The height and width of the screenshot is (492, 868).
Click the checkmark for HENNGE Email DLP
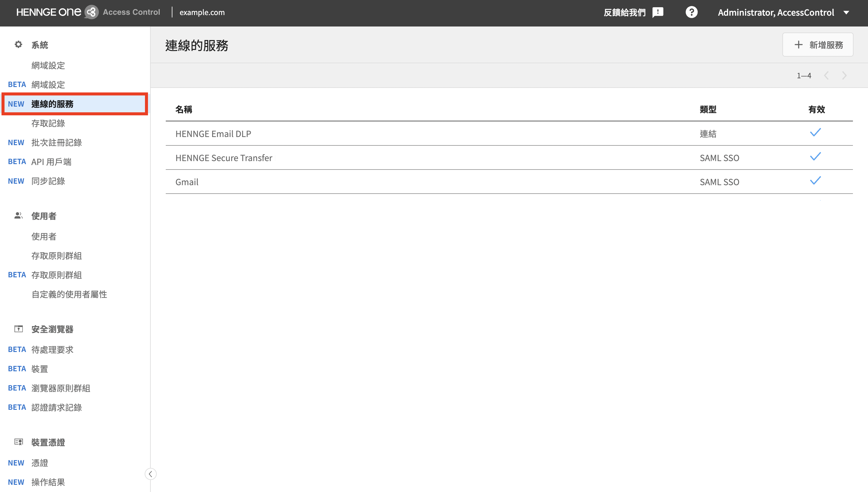pos(815,132)
